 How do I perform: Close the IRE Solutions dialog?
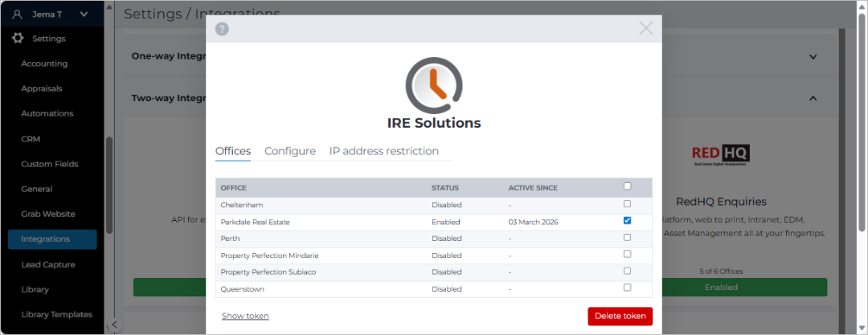646,28
